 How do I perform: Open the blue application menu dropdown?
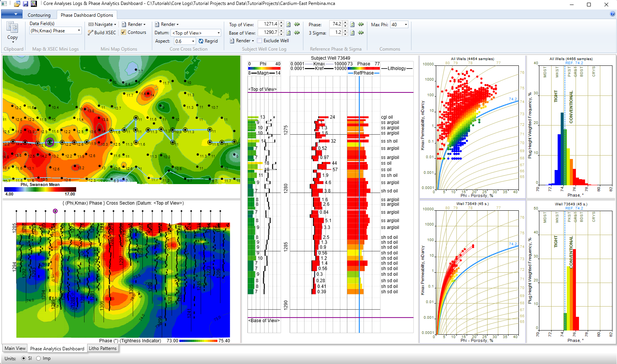(12, 14)
